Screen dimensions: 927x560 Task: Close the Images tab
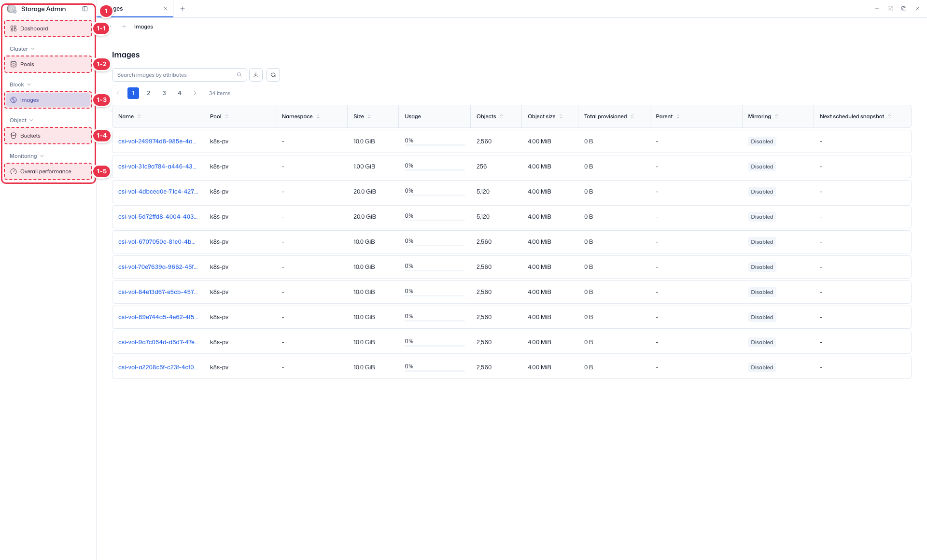click(x=166, y=9)
